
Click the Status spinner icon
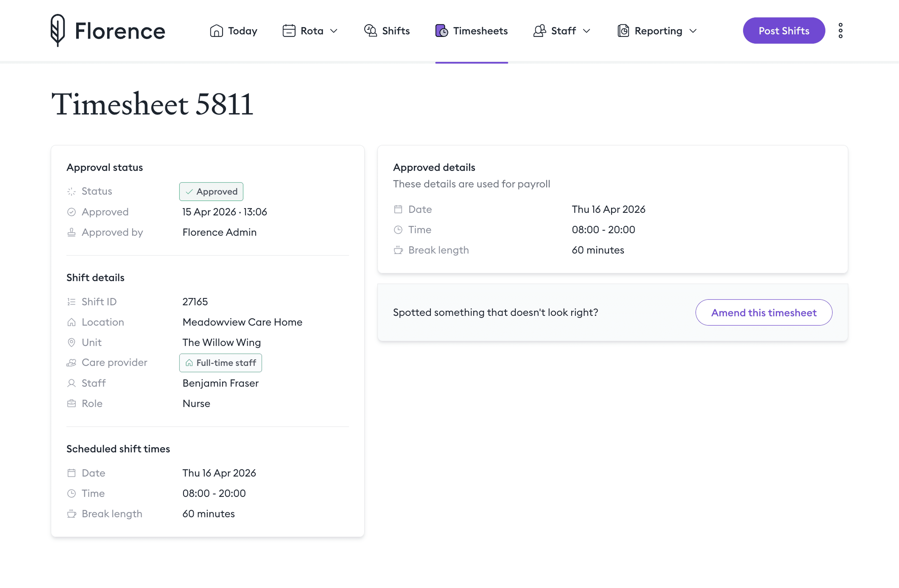click(x=71, y=191)
